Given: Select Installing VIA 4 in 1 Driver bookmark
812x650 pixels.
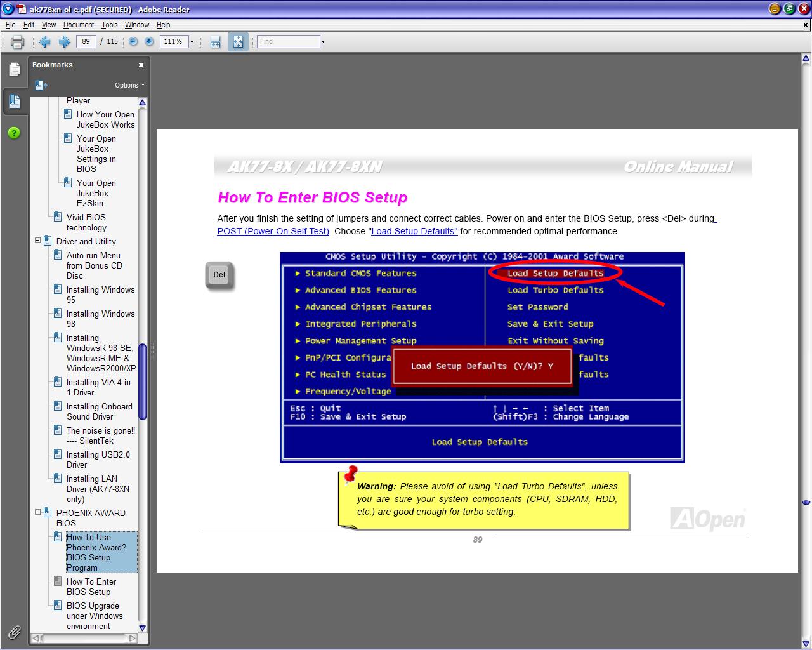Looking at the screenshot, I should click(98, 387).
